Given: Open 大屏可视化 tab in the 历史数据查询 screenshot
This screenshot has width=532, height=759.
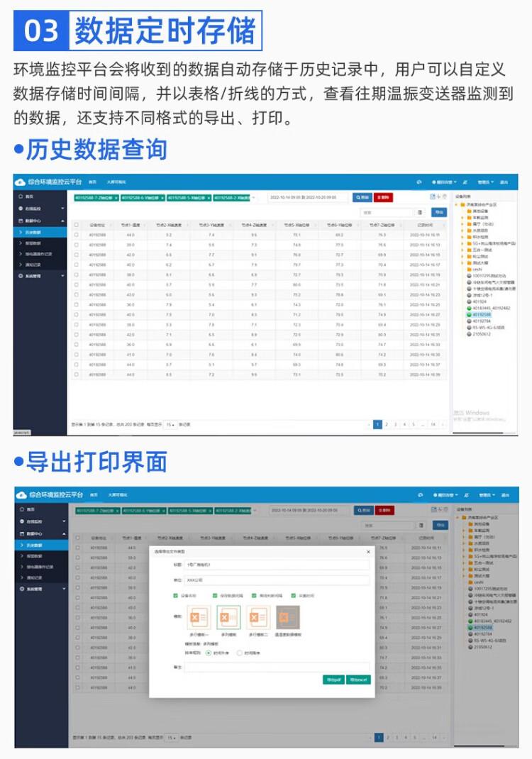Looking at the screenshot, I should pos(116,182).
